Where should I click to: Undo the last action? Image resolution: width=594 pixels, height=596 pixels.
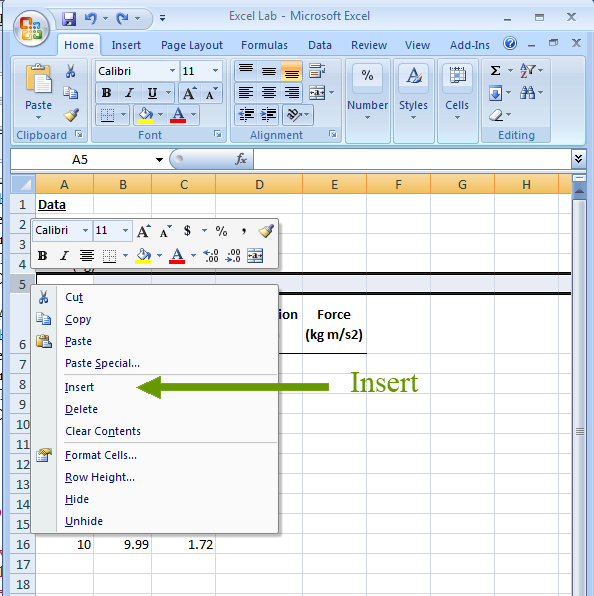(x=90, y=18)
